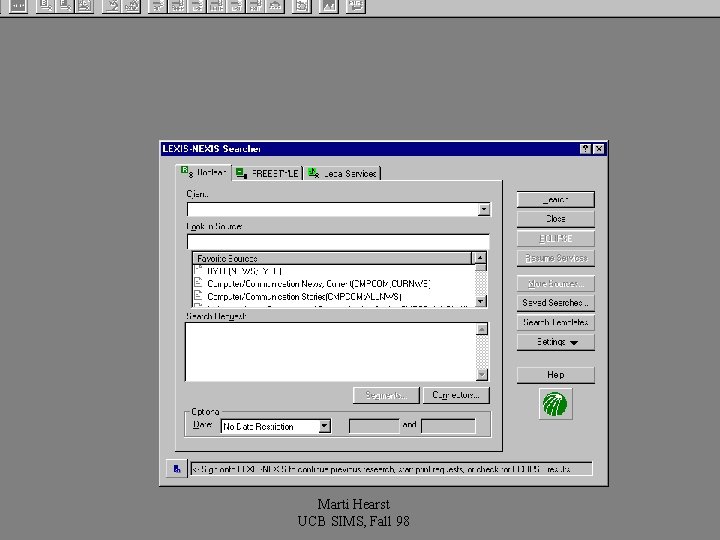The width and height of the screenshot is (720, 540).
Task: Click the date field after "and"
Action: [x=448, y=426]
